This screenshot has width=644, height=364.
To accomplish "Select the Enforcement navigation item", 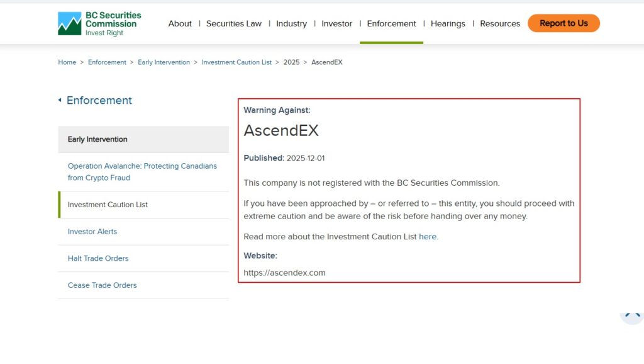I will coord(391,23).
